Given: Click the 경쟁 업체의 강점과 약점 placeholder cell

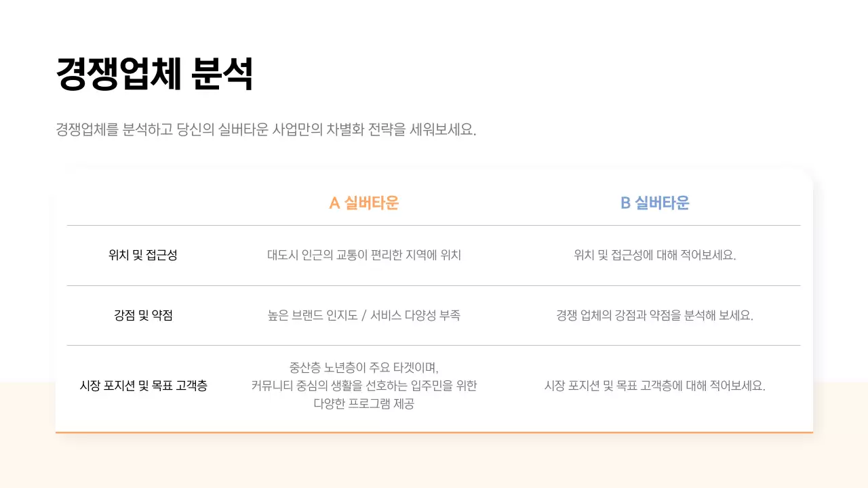Looking at the screenshot, I should coord(656,315).
